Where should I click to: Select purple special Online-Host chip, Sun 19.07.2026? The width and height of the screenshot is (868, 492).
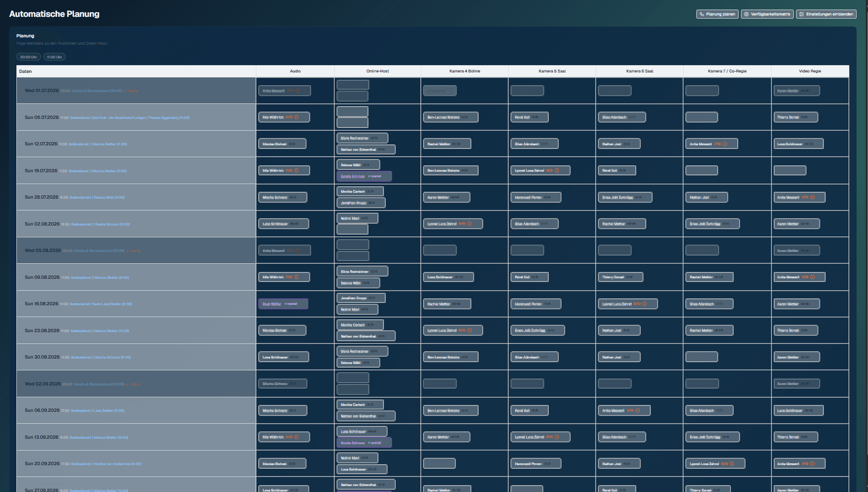364,176
